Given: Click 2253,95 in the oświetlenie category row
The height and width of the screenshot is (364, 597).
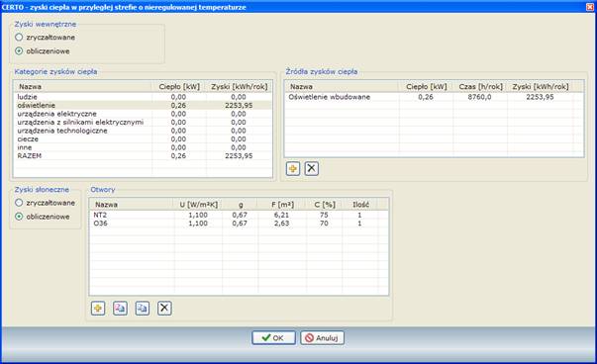Looking at the screenshot, I should coord(239,106).
